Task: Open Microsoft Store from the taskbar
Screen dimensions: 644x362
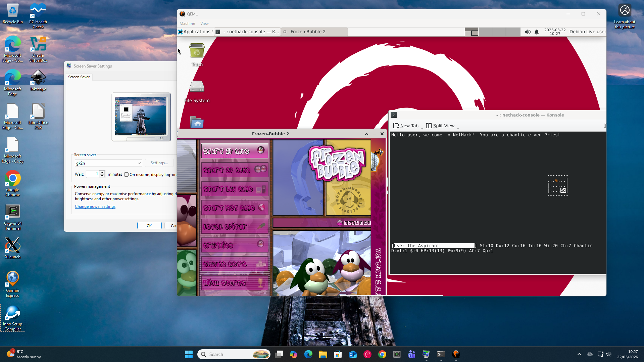Action: tap(338, 355)
